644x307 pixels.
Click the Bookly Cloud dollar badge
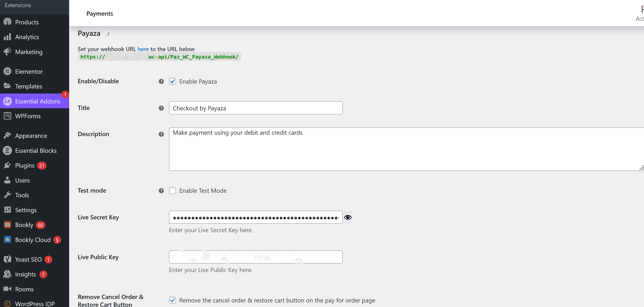pyautogui.click(x=57, y=240)
